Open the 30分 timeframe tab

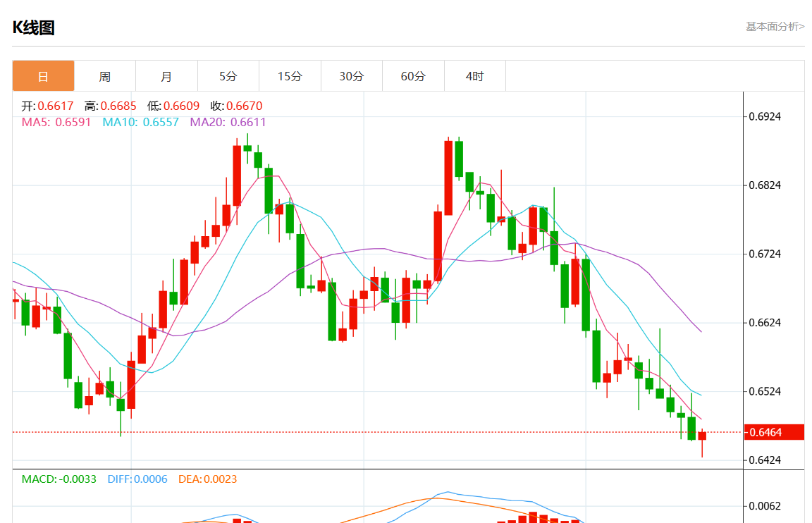click(352, 76)
